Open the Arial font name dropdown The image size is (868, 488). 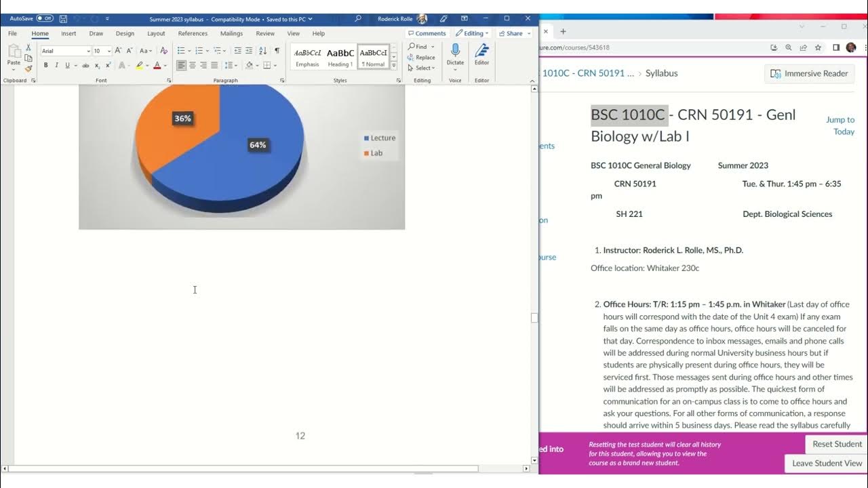tap(87, 51)
